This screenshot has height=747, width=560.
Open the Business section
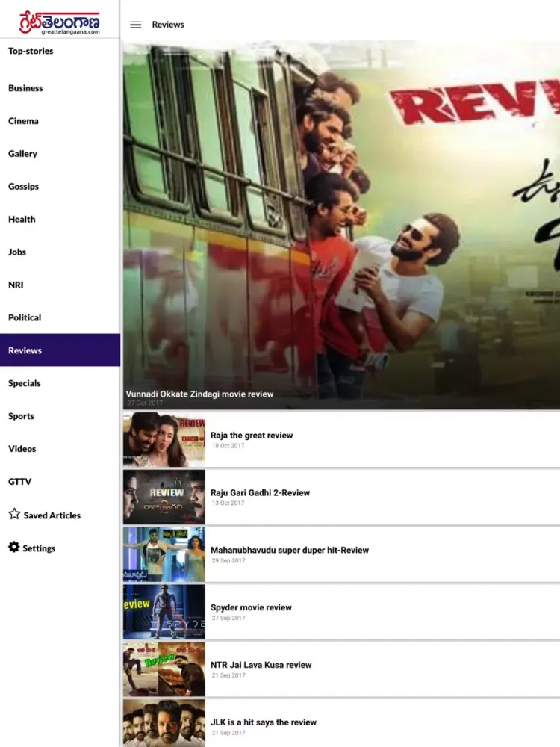[x=25, y=88]
